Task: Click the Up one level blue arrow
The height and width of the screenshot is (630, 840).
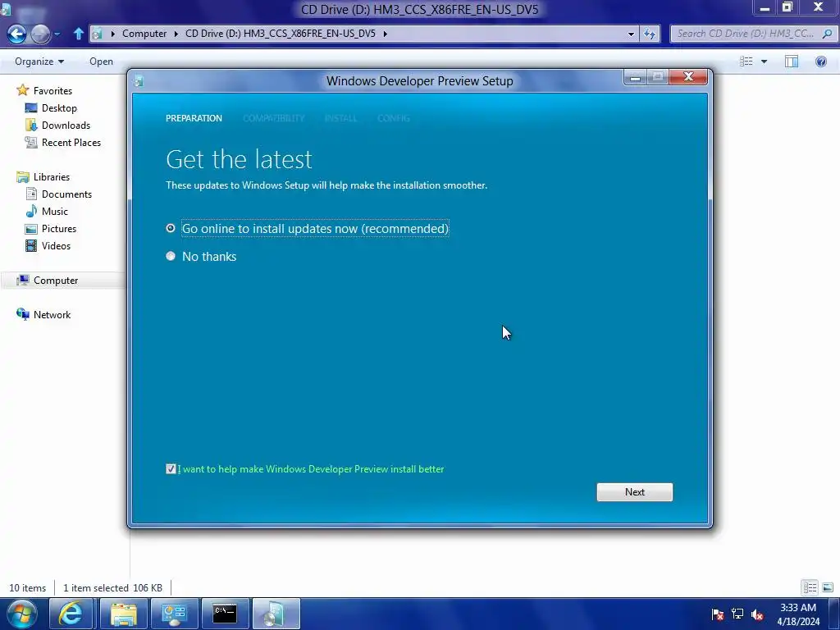Action: [78, 33]
